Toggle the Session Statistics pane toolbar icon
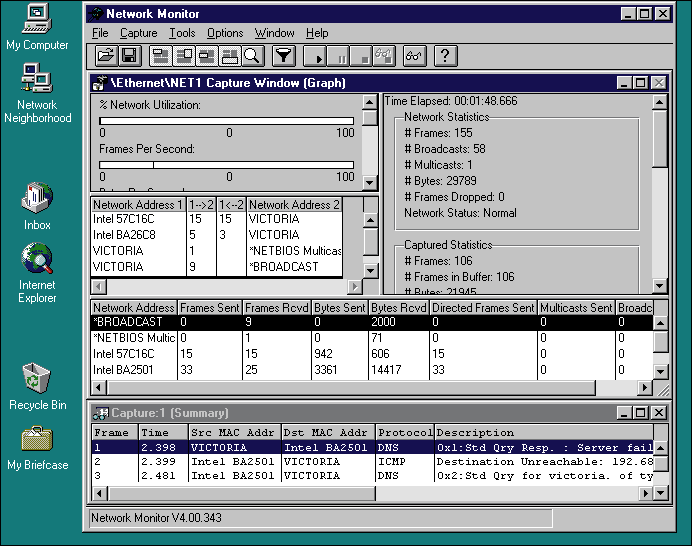The width and height of the screenshot is (692, 546). 207,56
